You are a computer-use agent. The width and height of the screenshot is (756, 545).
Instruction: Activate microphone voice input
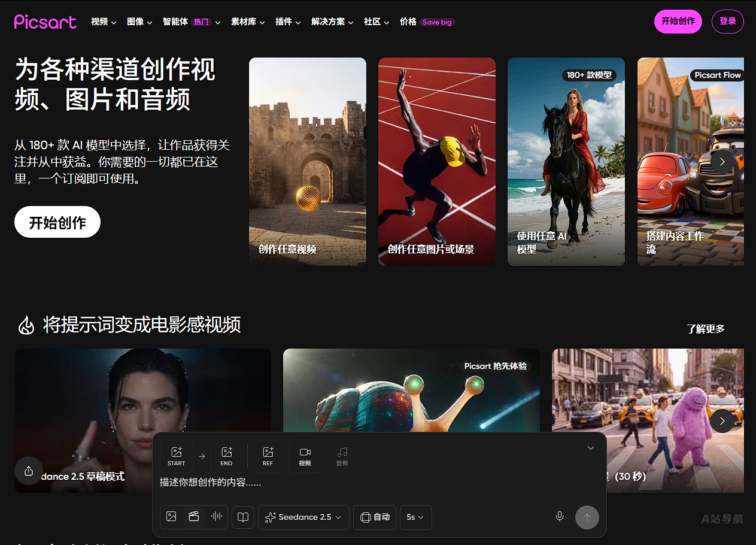(x=560, y=517)
